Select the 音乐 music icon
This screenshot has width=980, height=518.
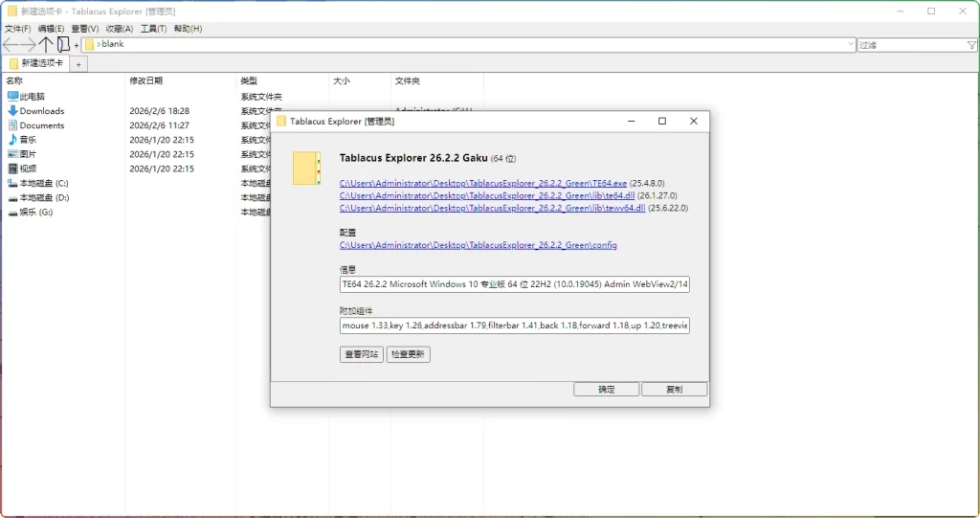(12, 140)
